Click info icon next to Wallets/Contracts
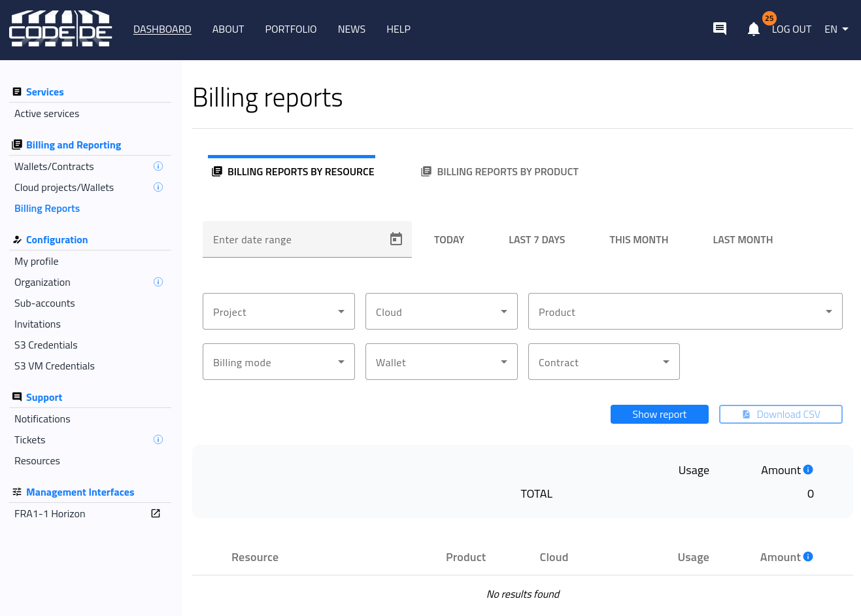This screenshot has width=861, height=616. point(158,167)
